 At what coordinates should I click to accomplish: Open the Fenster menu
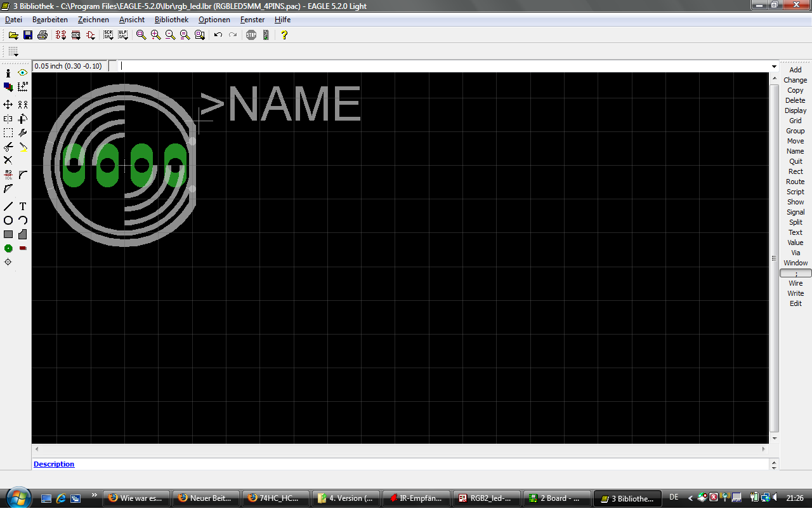click(x=252, y=20)
